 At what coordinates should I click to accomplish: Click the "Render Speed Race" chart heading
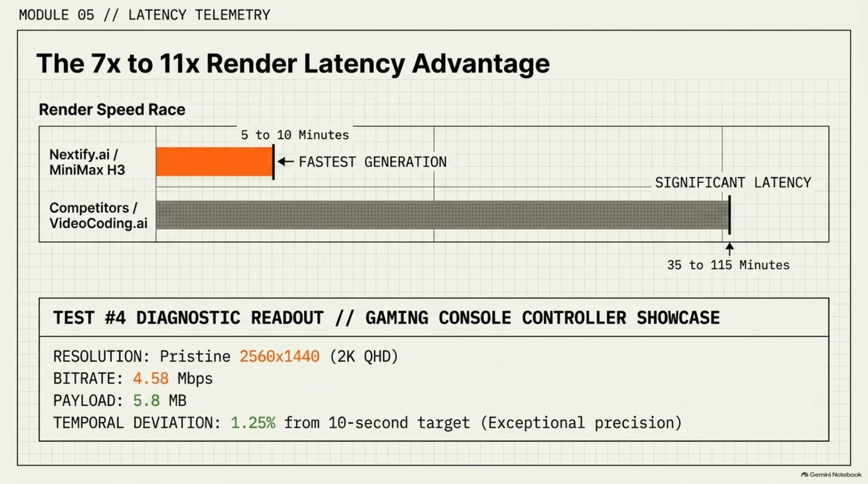(112, 110)
